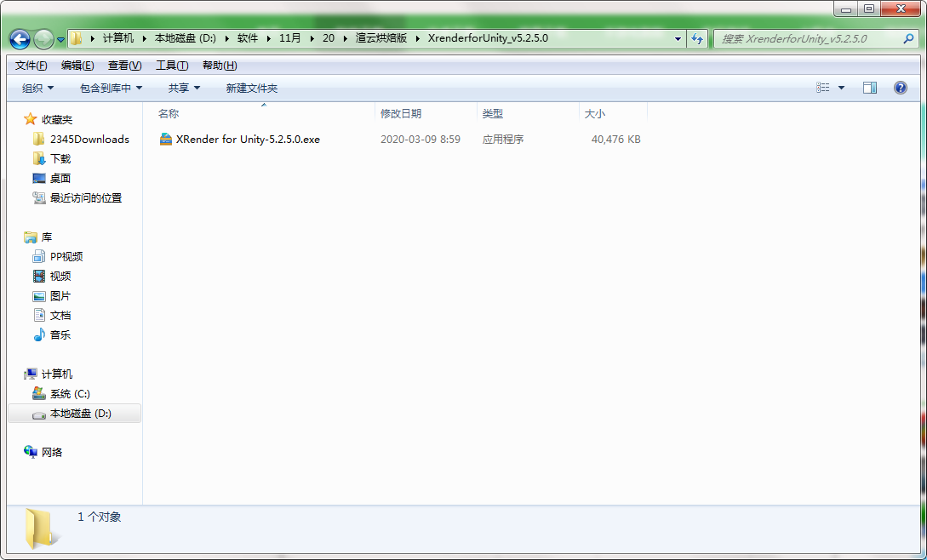This screenshot has height=560, width=927.
Task: Click the 计算机 computer icon in sidebar
Action: (x=30, y=374)
